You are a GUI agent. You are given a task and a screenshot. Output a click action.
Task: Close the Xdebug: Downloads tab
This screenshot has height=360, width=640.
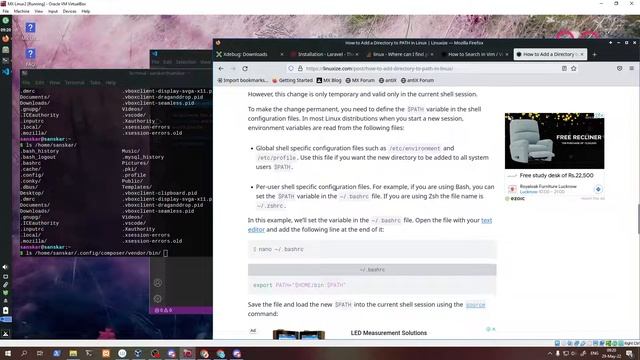pyautogui.click(x=282, y=54)
